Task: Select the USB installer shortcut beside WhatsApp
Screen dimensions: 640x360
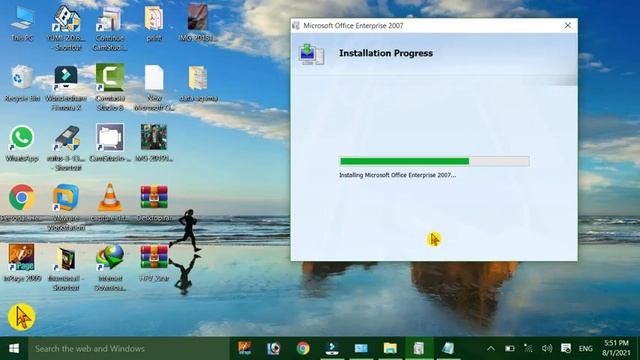Action: (66, 147)
